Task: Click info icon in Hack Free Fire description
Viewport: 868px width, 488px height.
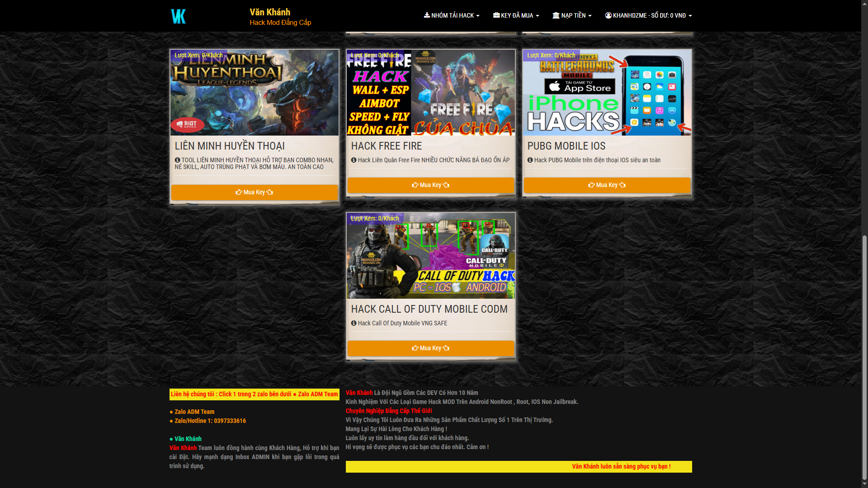Action: [354, 160]
